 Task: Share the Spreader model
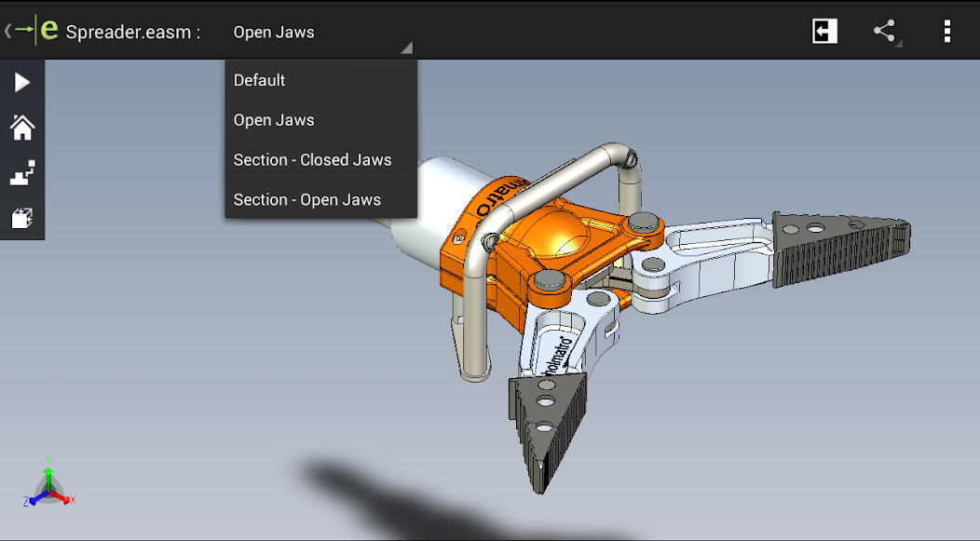885,31
